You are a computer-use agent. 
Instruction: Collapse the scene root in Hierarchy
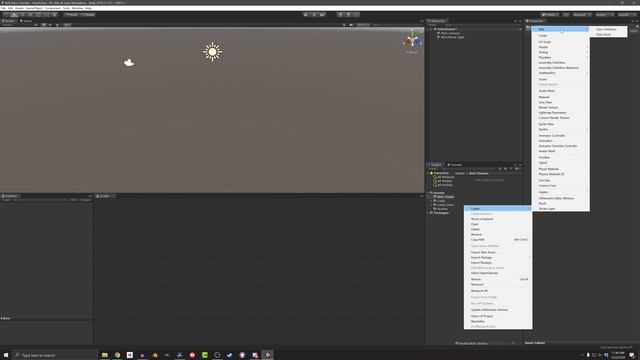point(431,29)
